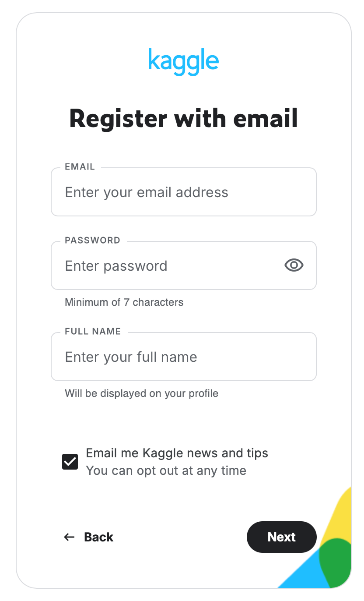Viewport: 364px width, 601px height.
Task: Click the "Email me Kaggle news and tips" label
Action: pyautogui.click(x=177, y=453)
